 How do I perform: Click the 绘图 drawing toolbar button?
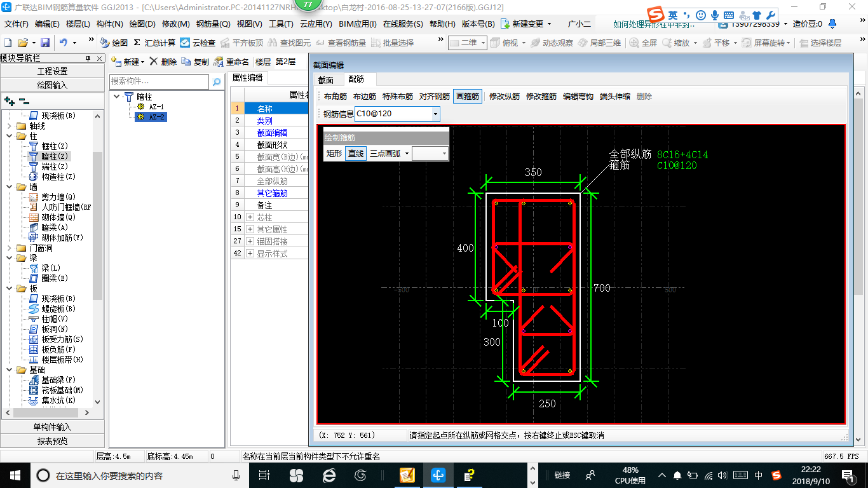click(114, 43)
